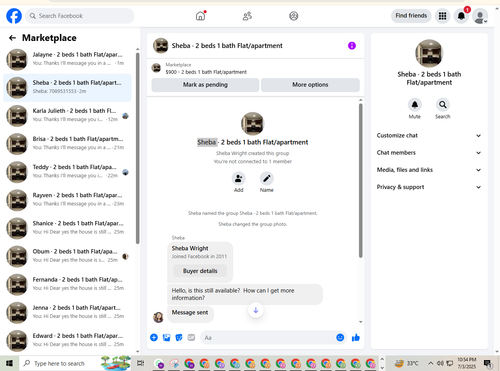Attach a photo file icon

[166, 338]
